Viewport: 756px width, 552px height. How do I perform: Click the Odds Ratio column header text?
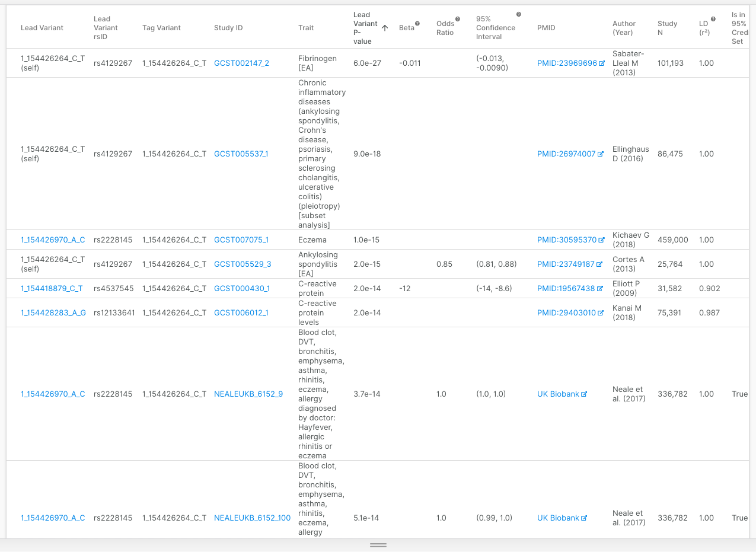click(445, 28)
